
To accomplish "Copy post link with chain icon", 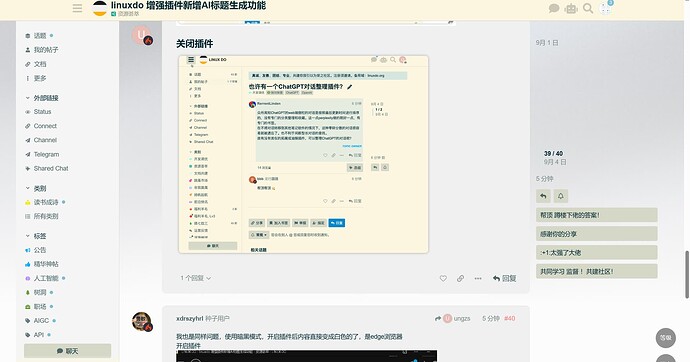I will (x=460, y=278).
